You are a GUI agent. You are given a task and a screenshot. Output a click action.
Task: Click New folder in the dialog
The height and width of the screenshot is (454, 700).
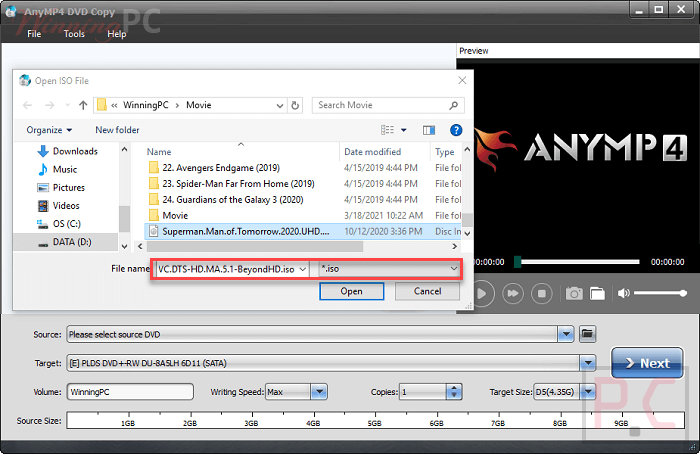117,130
